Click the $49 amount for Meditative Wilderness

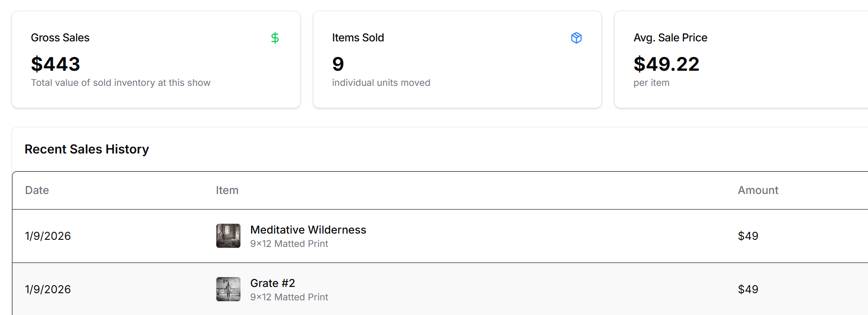click(x=748, y=236)
